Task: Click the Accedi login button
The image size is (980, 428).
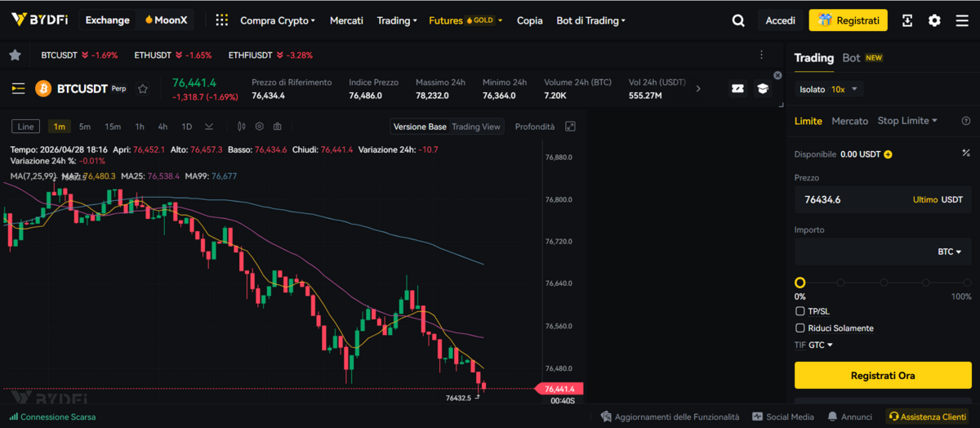Action: pyautogui.click(x=780, y=20)
